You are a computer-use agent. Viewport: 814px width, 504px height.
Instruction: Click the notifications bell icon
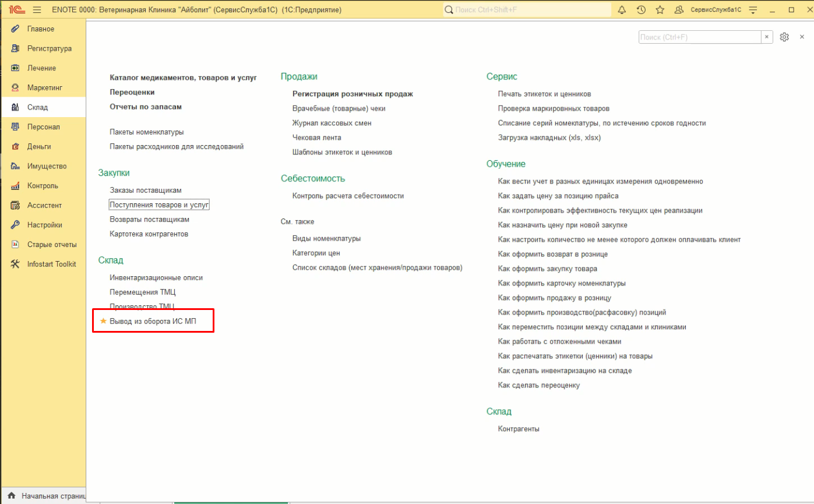point(622,10)
